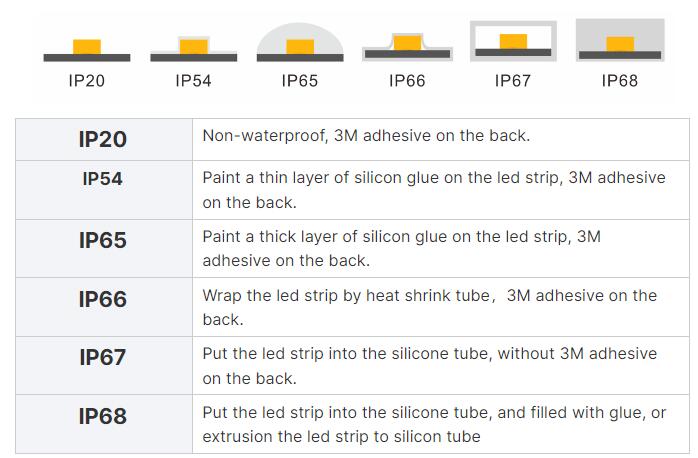The height and width of the screenshot is (458, 698).
Task: Click the heat shrink tube description
Action: [430, 307]
